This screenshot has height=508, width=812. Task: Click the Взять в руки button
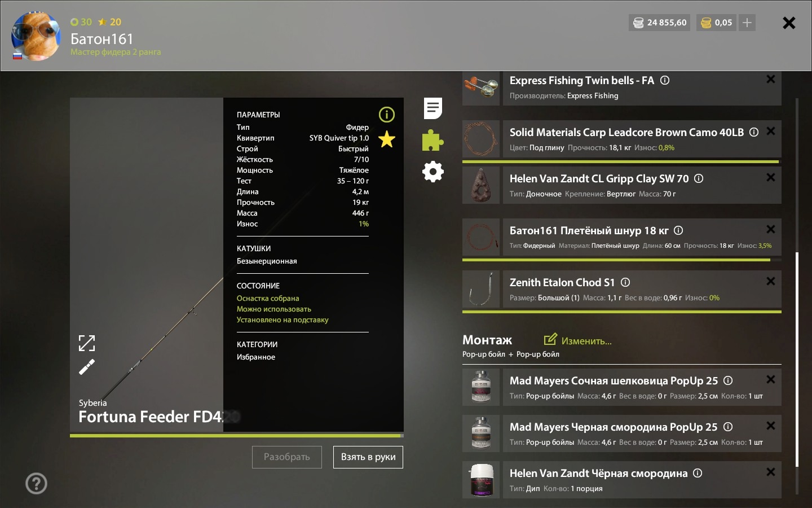(x=368, y=457)
